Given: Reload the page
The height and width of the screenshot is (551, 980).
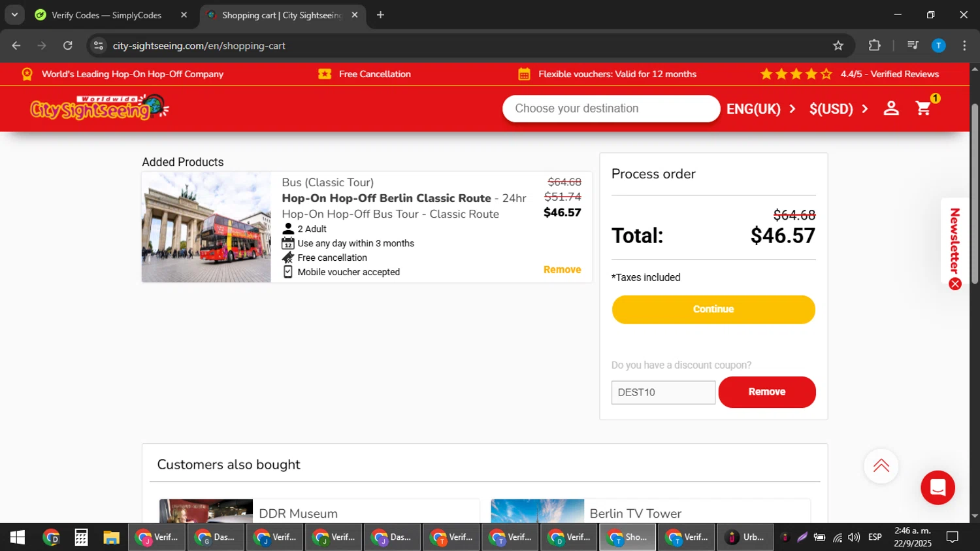Looking at the screenshot, I should pyautogui.click(x=68, y=46).
